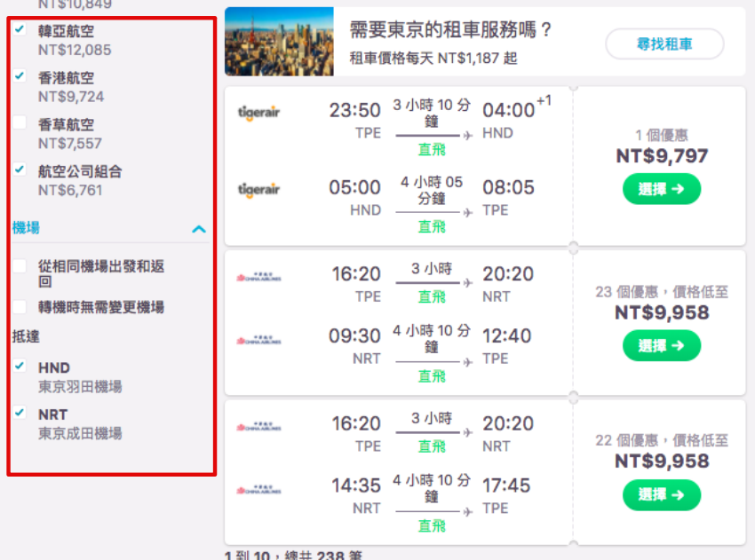Click the 22 個優惠，價格低至 label
The image size is (755, 560).
point(662,440)
